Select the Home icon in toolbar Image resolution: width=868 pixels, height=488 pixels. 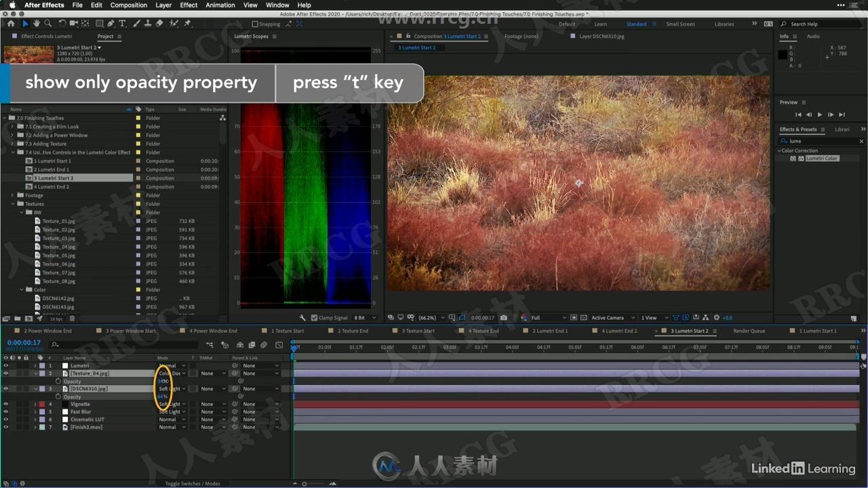click(x=11, y=23)
